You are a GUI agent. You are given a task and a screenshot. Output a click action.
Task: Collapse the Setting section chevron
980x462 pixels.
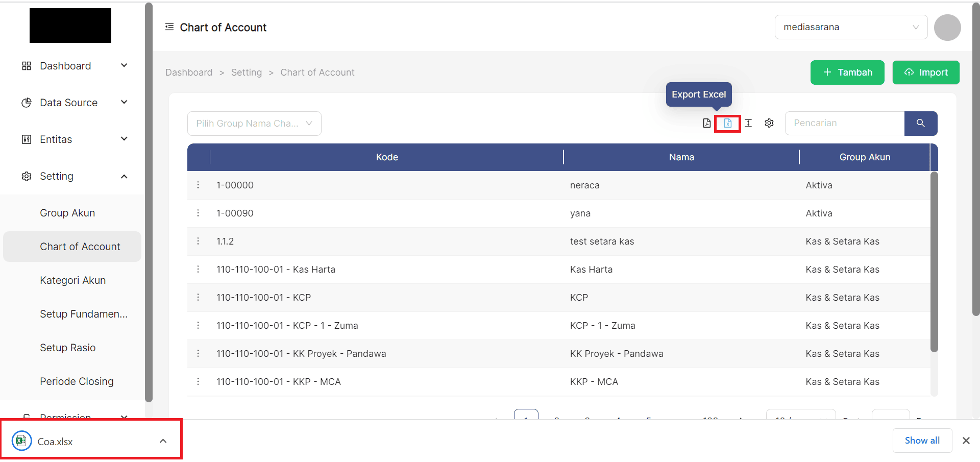[124, 176]
